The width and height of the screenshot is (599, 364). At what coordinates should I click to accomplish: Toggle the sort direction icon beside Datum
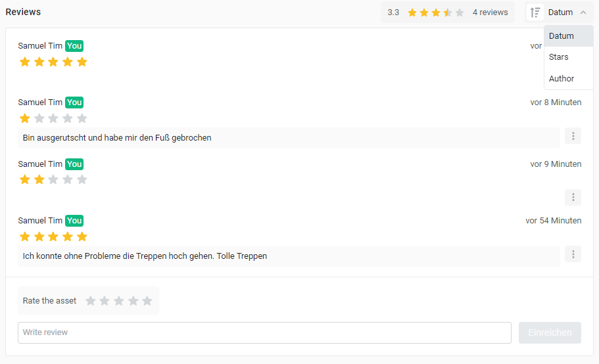pyautogui.click(x=535, y=12)
